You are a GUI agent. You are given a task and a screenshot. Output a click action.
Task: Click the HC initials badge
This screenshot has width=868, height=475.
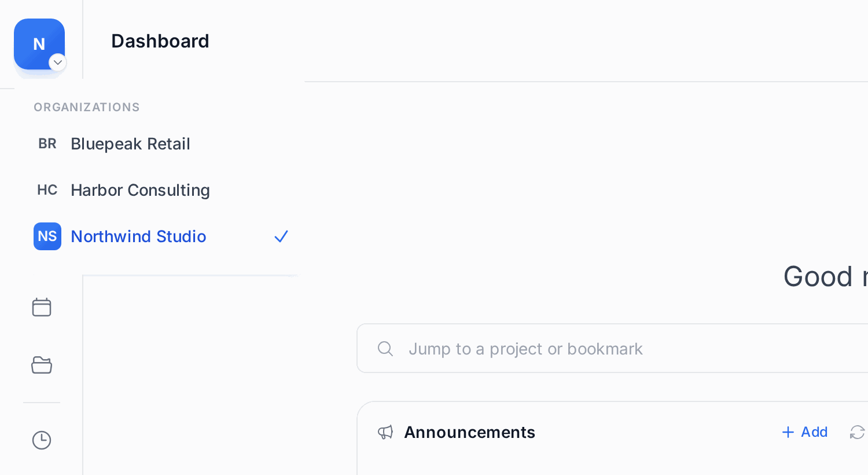coord(47,190)
